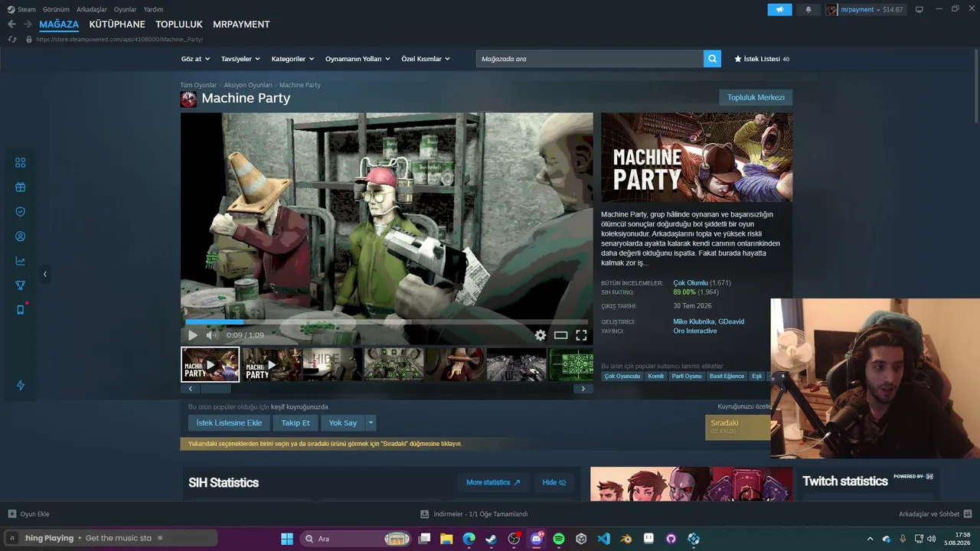Screen dimensions: 980x551
Task: Hide the SIH Statistics panel
Action: [x=554, y=482]
